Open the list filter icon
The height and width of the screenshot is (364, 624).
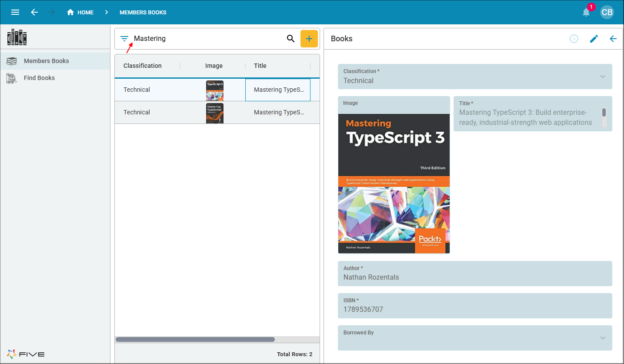(x=124, y=39)
